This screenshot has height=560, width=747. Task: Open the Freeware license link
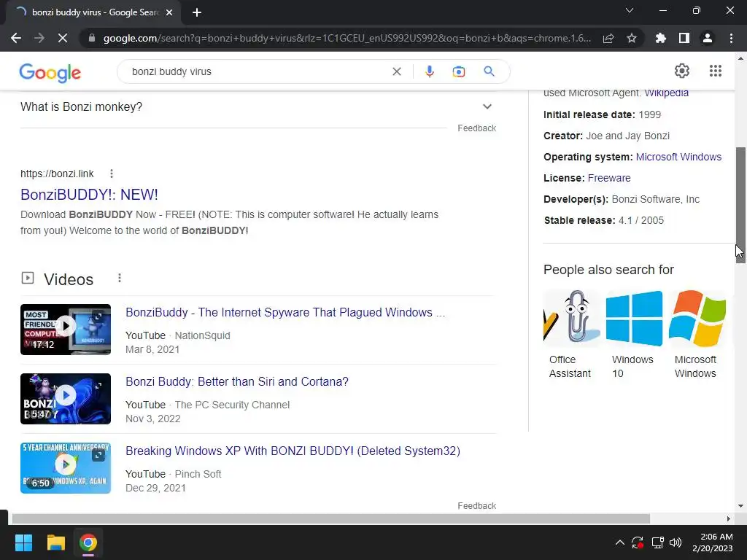(609, 178)
